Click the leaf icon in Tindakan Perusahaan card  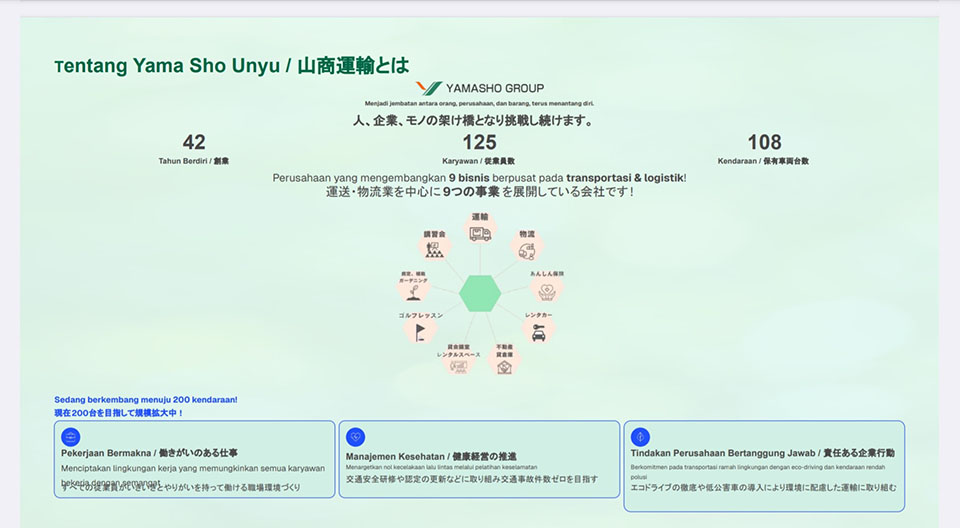click(x=640, y=437)
